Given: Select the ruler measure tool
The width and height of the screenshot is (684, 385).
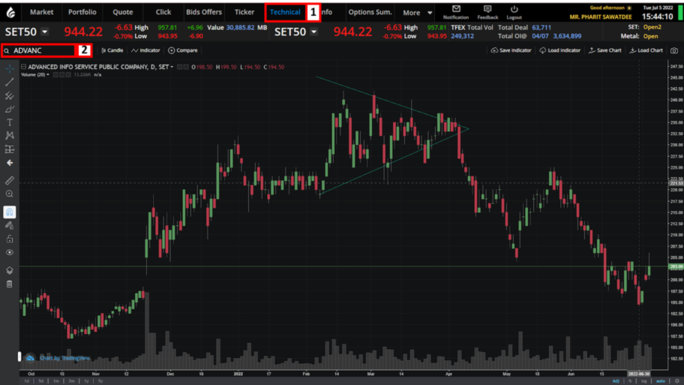Looking at the screenshot, I should click(x=10, y=180).
